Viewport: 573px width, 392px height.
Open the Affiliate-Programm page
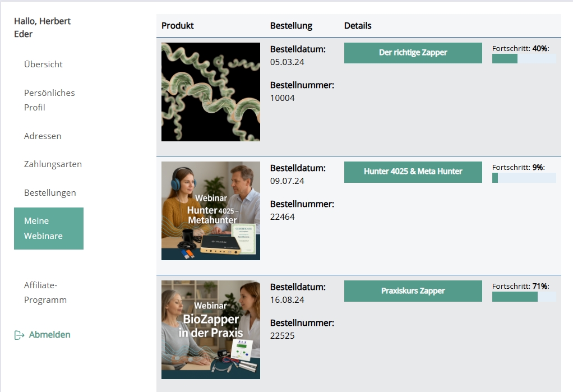(45, 292)
